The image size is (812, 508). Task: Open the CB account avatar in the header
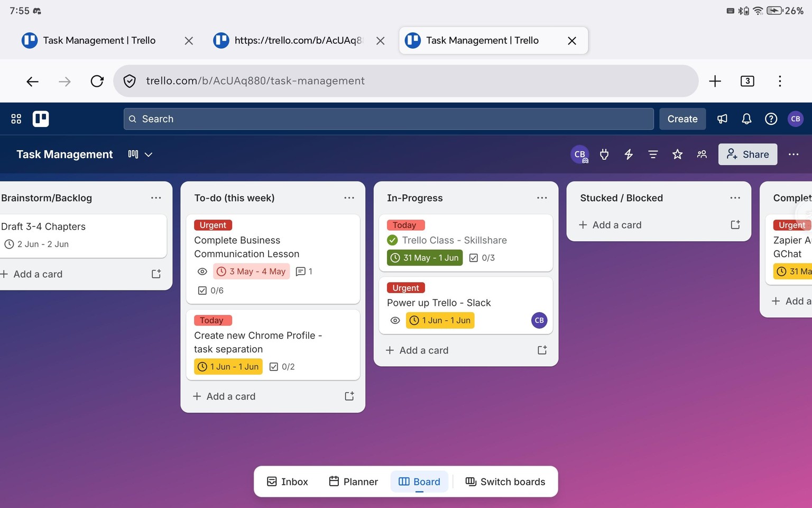(796, 119)
